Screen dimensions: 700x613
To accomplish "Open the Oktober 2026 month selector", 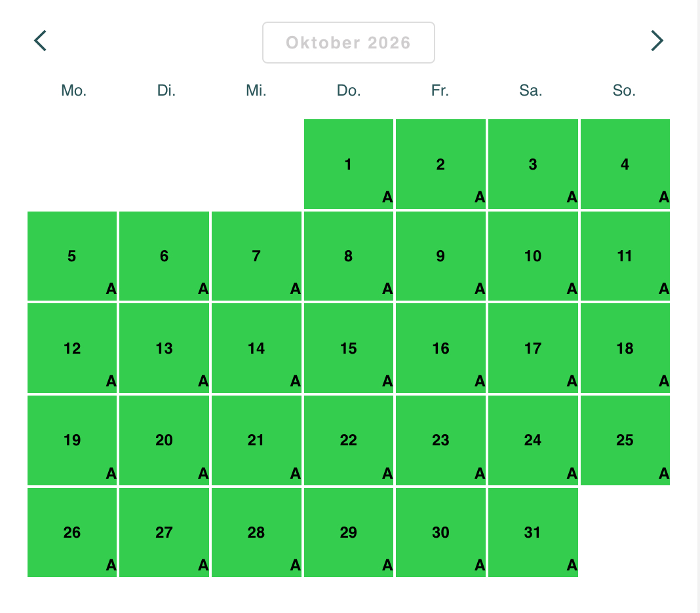I will click(x=348, y=43).
